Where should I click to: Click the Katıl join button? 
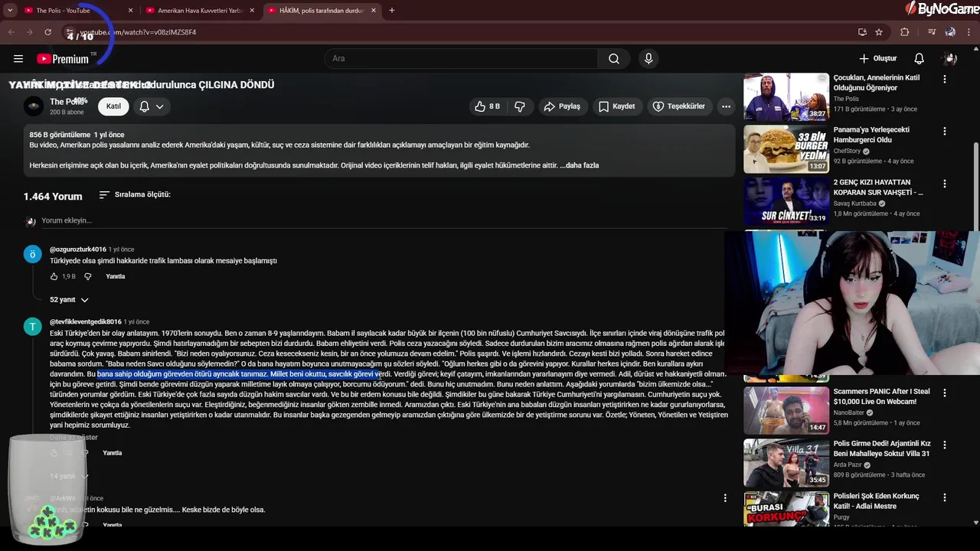pyautogui.click(x=113, y=106)
